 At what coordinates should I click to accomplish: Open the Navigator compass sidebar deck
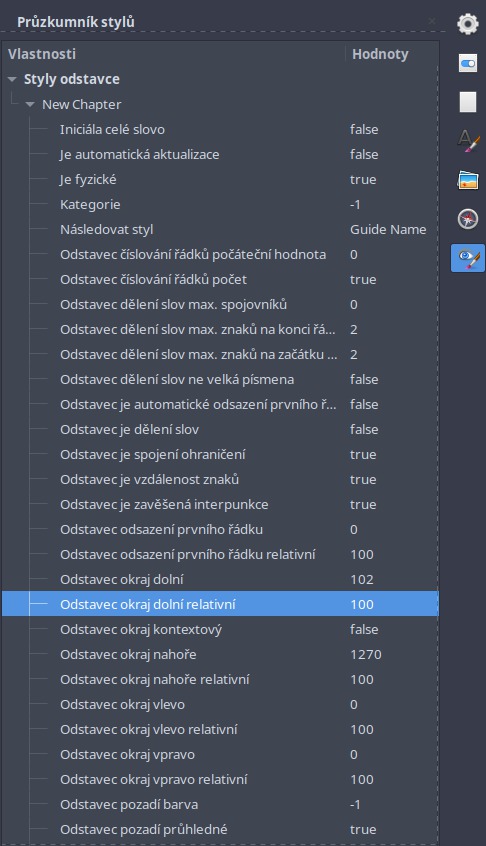click(x=468, y=219)
